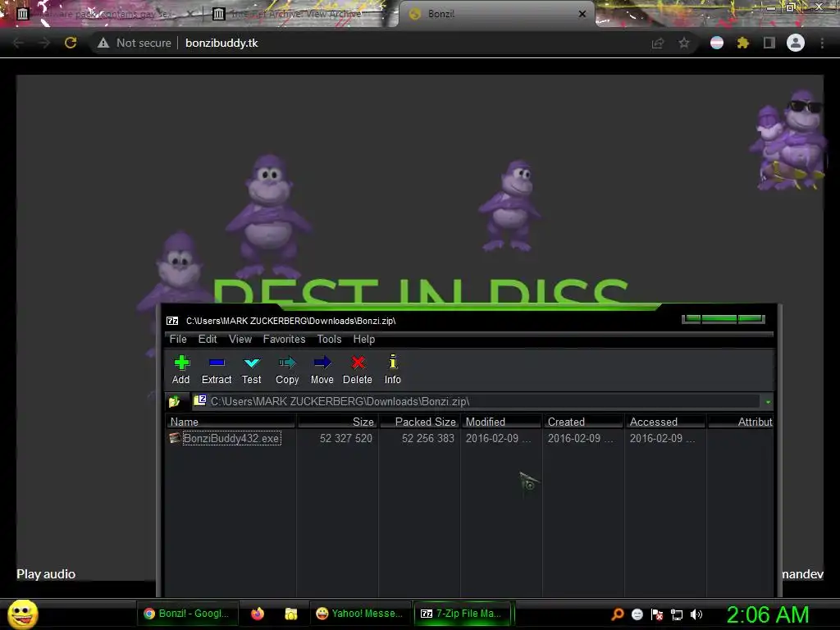840x630 pixels.
Task: Launch Firefox from the taskbar
Action: pyautogui.click(x=257, y=614)
